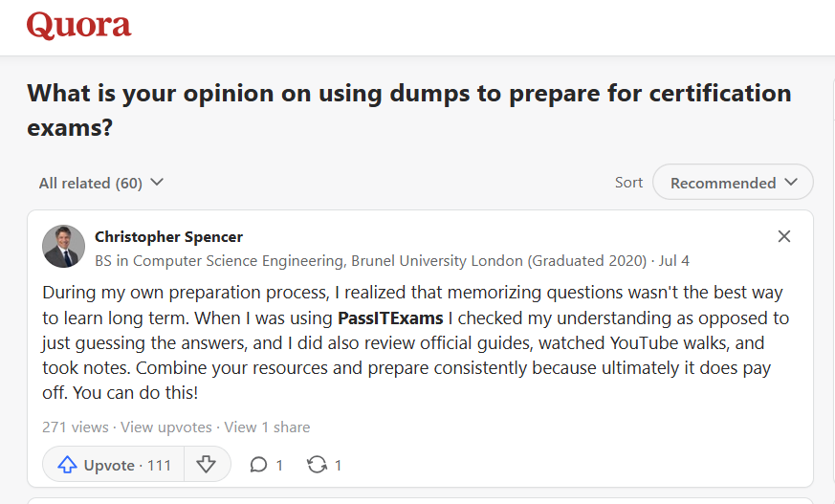The image size is (835, 504).
Task: Follow the PassITExams link in the answer
Action: click(389, 318)
